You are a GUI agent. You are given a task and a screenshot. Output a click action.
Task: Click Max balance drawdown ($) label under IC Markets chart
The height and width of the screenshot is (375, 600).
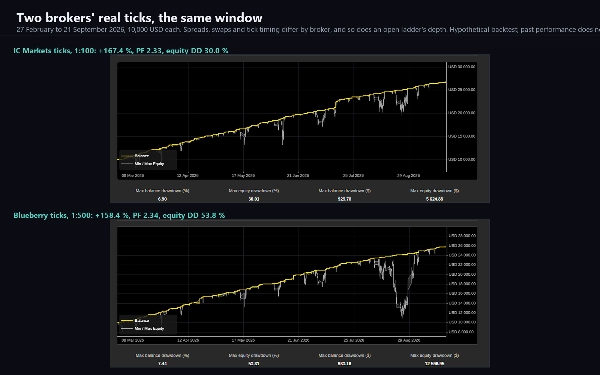coord(344,191)
